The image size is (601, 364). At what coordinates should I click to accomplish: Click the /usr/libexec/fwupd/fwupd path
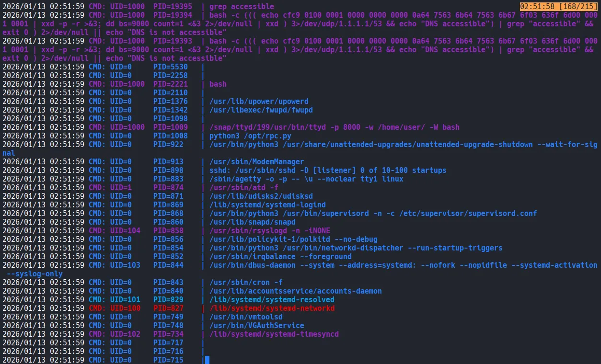(261, 110)
